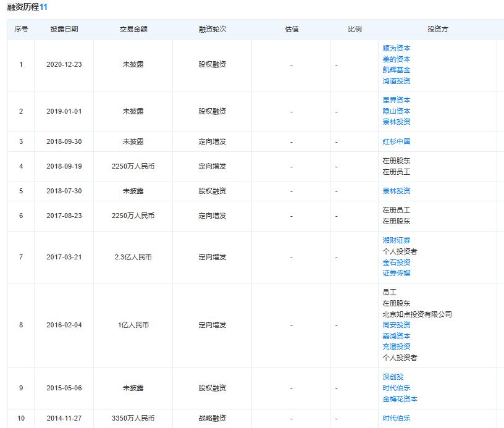
Task: Open investor link 同安投资
Action: 397,325
